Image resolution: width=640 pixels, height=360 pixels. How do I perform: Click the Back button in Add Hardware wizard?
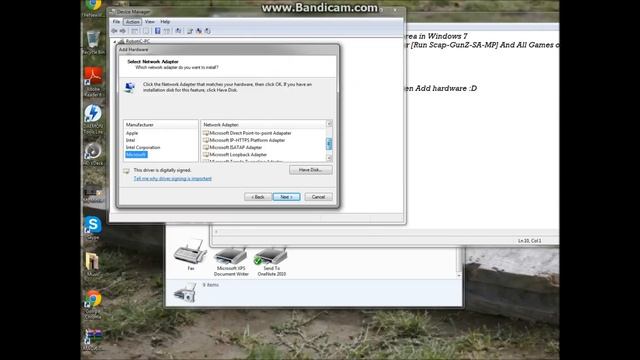258,197
